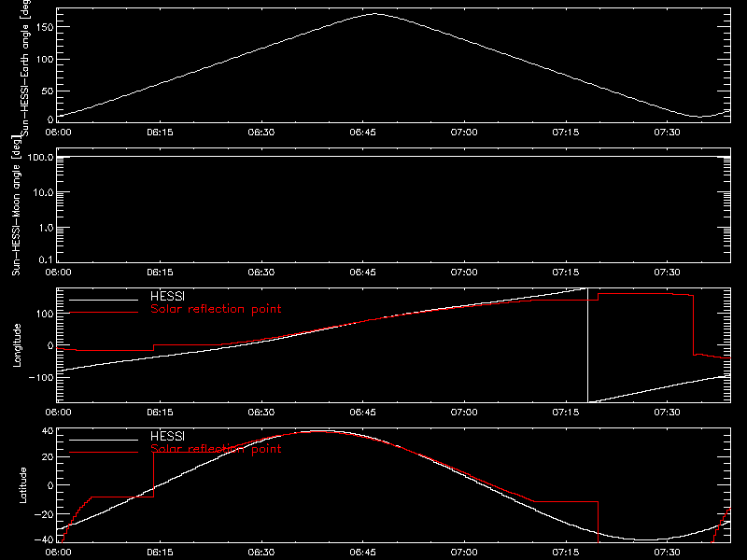Image resolution: width=747 pixels, height=560 pixels.
Task: Click the Latitude axis title
Action: 22,485
